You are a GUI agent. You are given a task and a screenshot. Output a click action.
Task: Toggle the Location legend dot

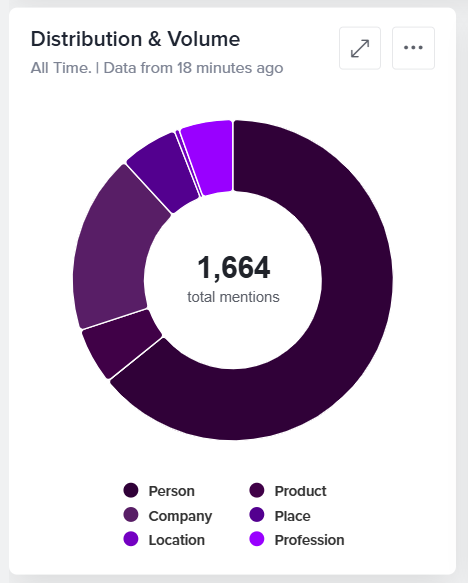[x=131, y=539]
